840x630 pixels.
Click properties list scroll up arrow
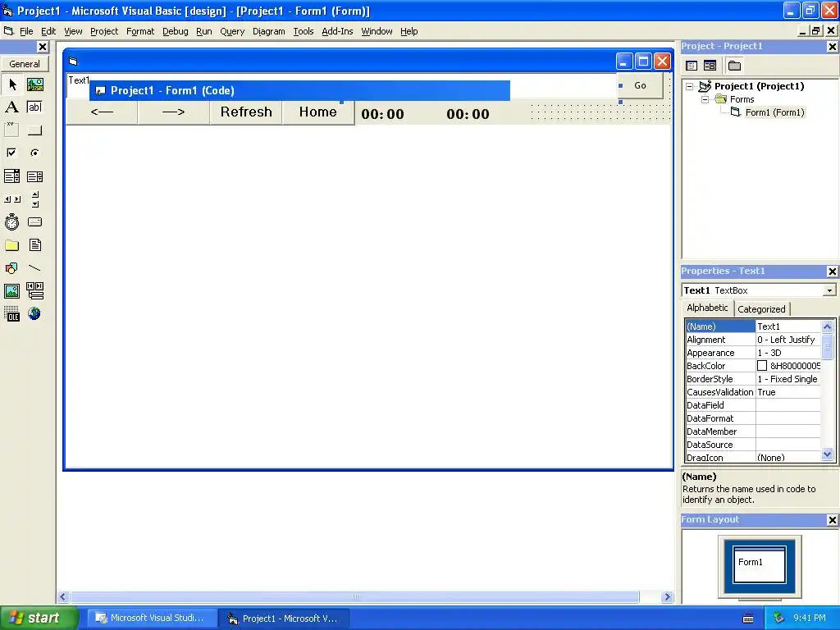pos(827,326)
